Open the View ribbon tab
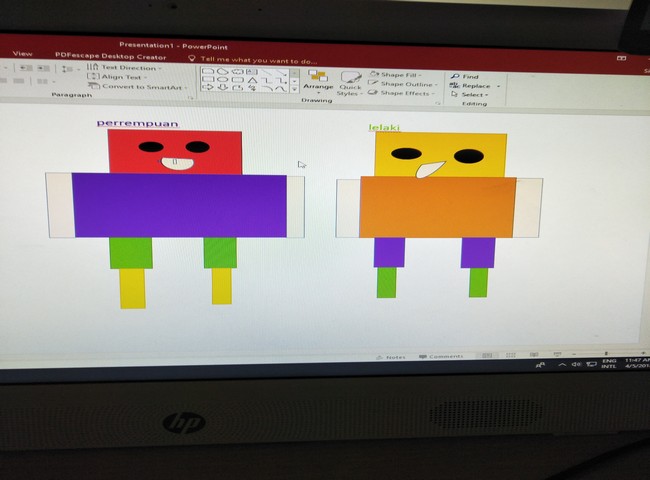 point(22,54)
